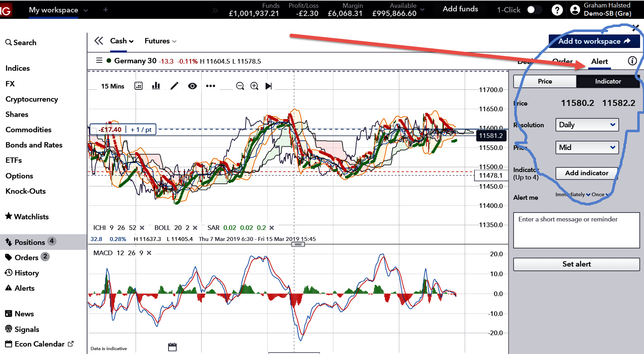Add a new workspace with plus icon
644x354 pixels.
[106, 10]
